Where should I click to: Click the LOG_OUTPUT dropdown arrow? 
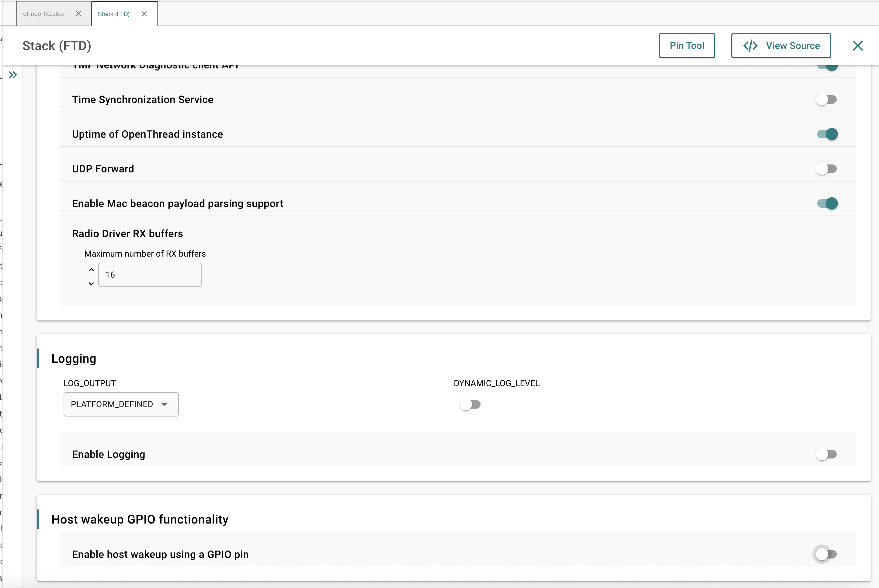[x=164, y=404]
